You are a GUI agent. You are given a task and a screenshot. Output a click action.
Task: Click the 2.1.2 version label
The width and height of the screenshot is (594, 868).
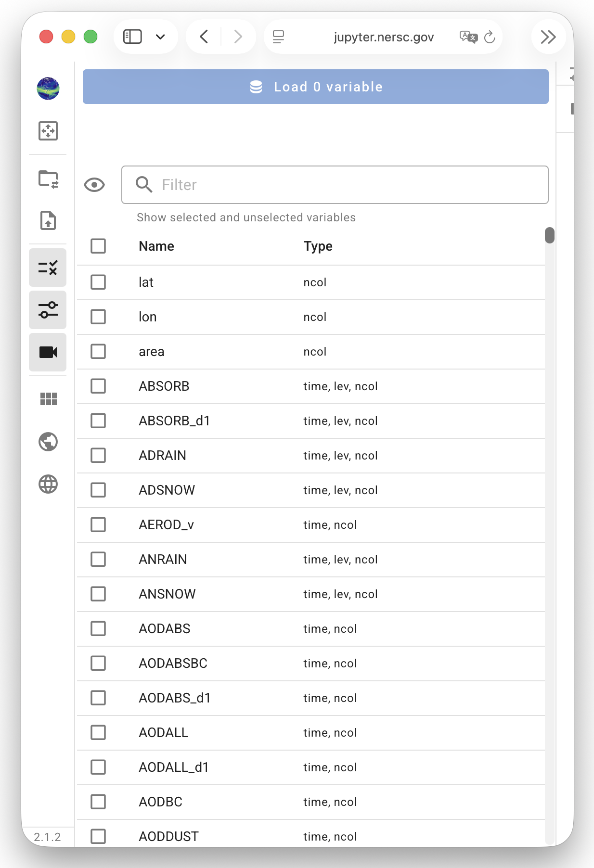coord(47,837)
